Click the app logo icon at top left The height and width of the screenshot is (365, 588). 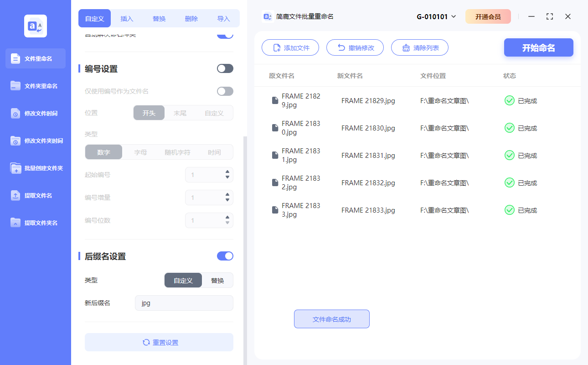coord(35,25)
